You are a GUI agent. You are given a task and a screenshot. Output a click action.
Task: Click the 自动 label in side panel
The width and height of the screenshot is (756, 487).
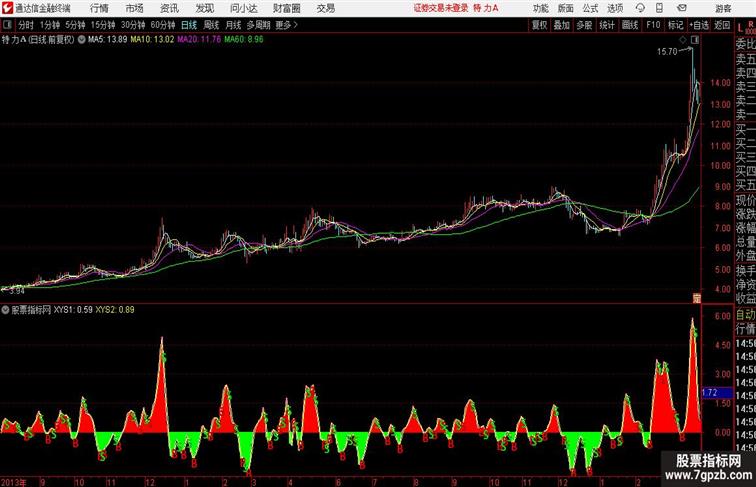click(745, 315)
